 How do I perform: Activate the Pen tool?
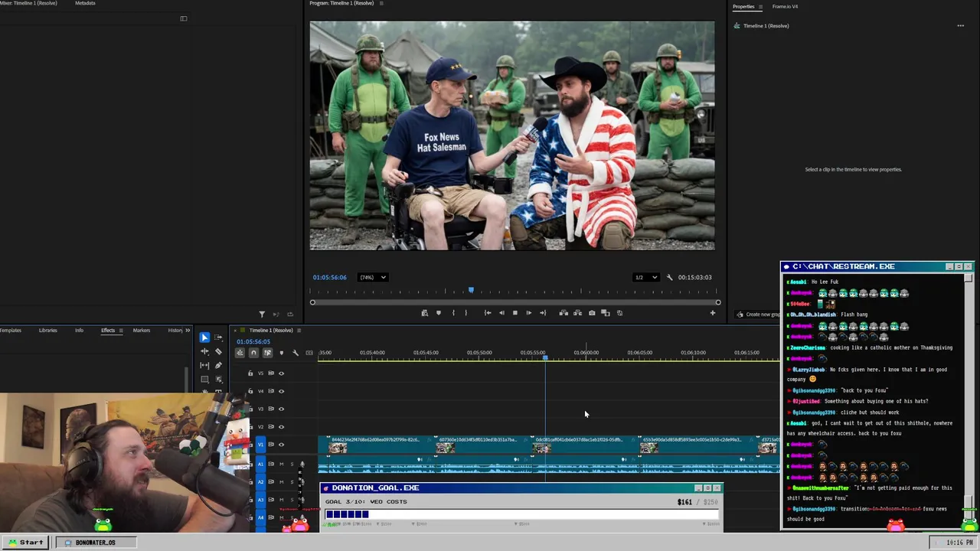point(218,365)
